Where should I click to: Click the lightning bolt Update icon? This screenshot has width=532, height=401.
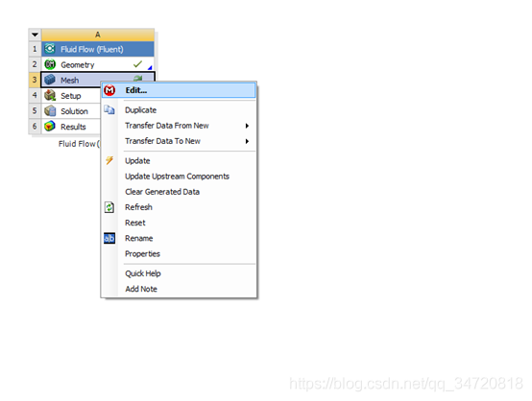coord(109,160)
